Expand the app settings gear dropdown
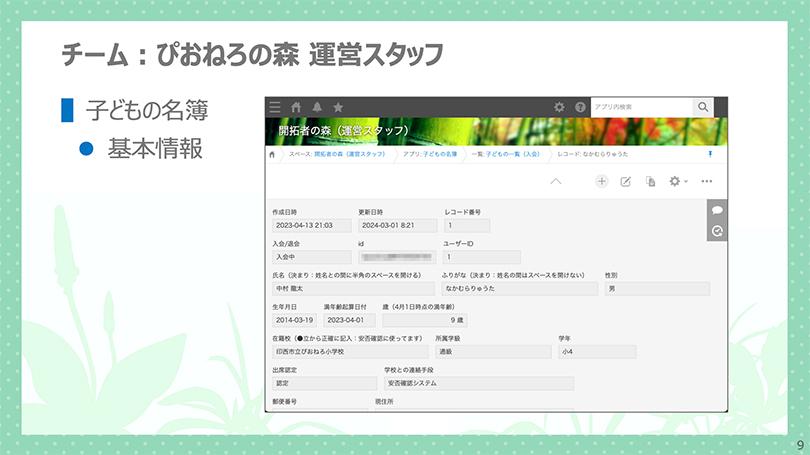The width and height of the screenshot is (810, 455). pyautogui.click(x=678, y=181)
